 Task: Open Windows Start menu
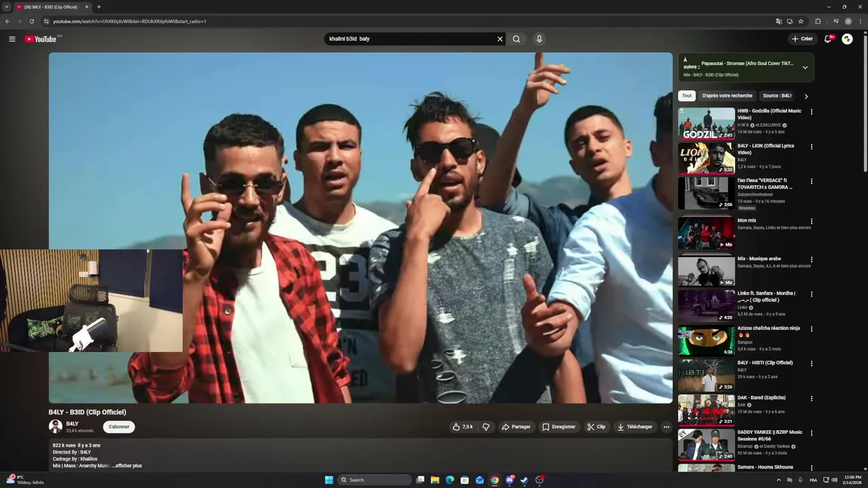[329, 480]
